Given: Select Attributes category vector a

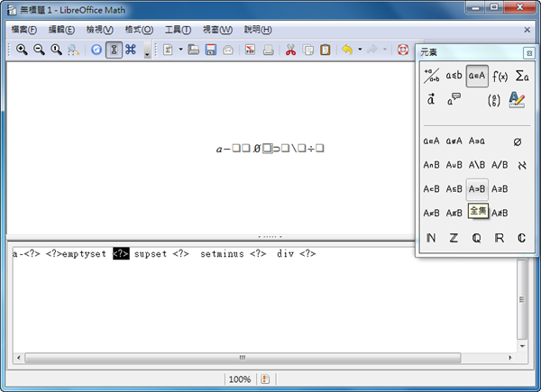Looking at the screenshot, I should (431, 100).
